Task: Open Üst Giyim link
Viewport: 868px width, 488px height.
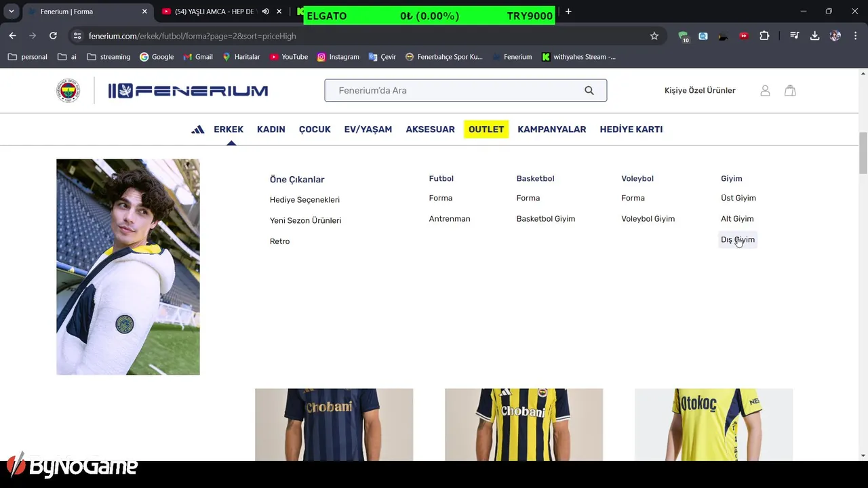Action: 738,198
